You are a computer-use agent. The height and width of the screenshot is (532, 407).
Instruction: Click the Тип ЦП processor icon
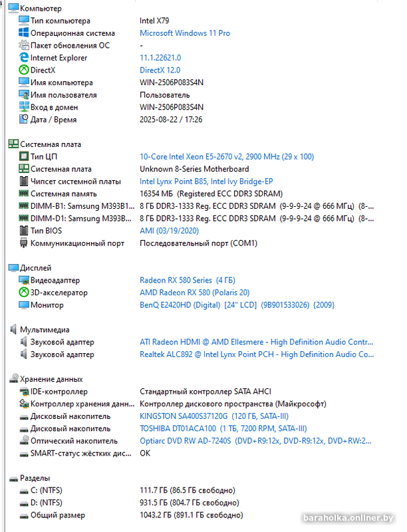(x=24, y=156)
